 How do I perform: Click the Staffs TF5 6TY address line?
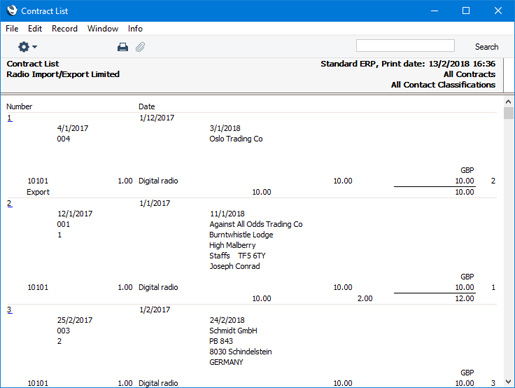pyautogui.click(x=237, y=256)
